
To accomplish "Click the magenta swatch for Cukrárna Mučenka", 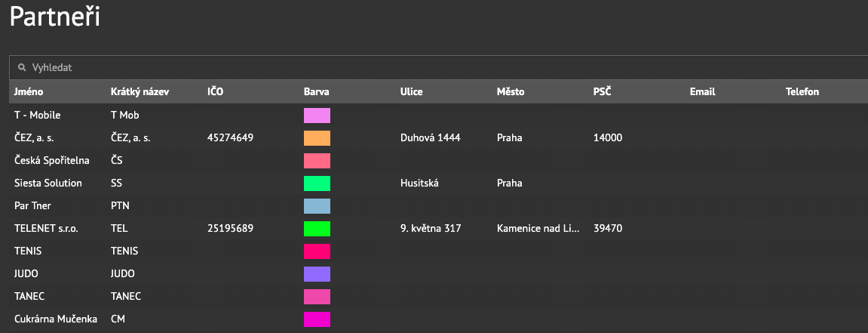I will point(317,319).
